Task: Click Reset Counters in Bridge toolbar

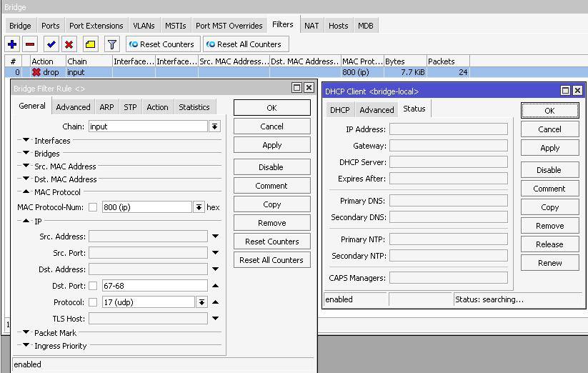Action: [x=163, y=44]
